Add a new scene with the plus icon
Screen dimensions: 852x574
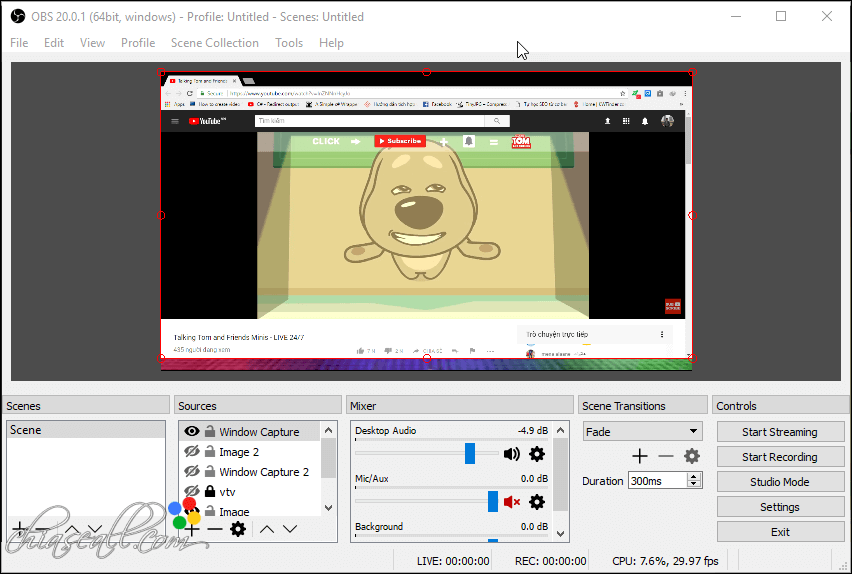(x=18, y=528)
